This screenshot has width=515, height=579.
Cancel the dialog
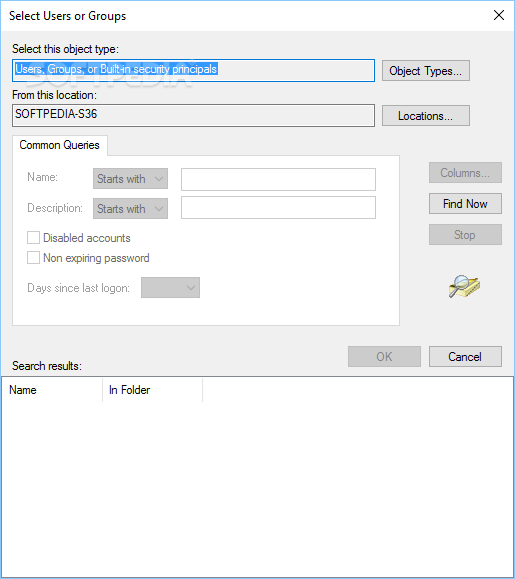pyautogui.click(x=465, y=357)
